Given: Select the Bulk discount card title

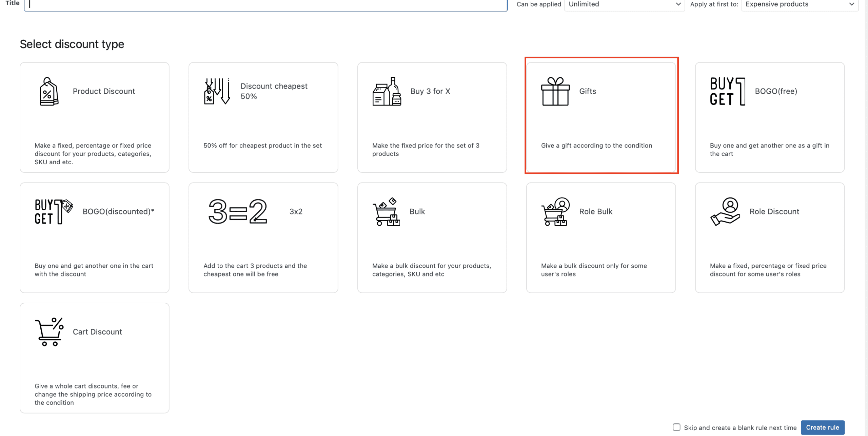Looking at the screenshot, I should [x=417, y=212].
